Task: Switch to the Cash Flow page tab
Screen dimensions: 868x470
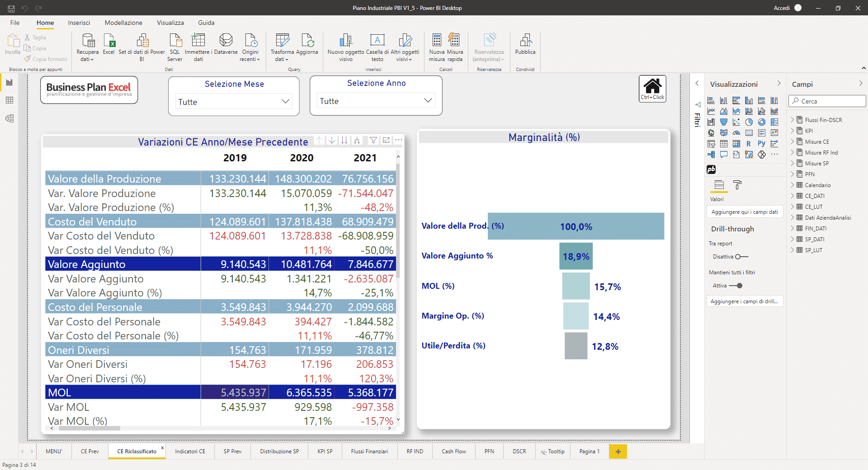Action: [x=453, y=451]
